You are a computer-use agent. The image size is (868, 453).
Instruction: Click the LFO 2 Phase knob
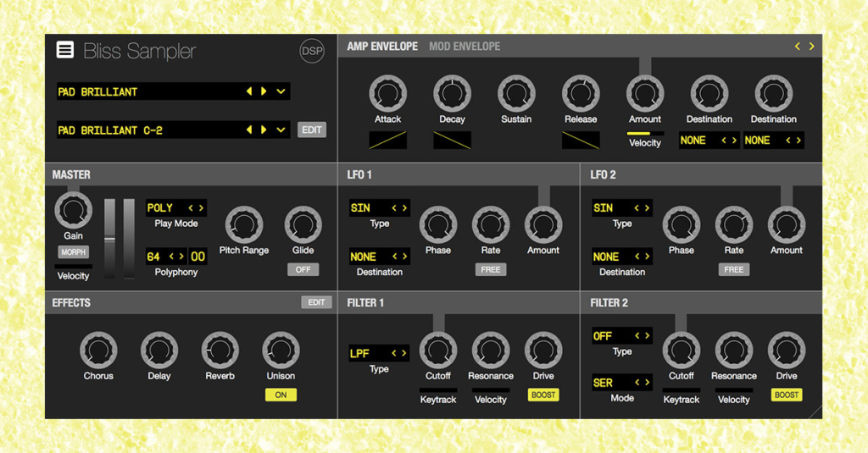point(681,224)
